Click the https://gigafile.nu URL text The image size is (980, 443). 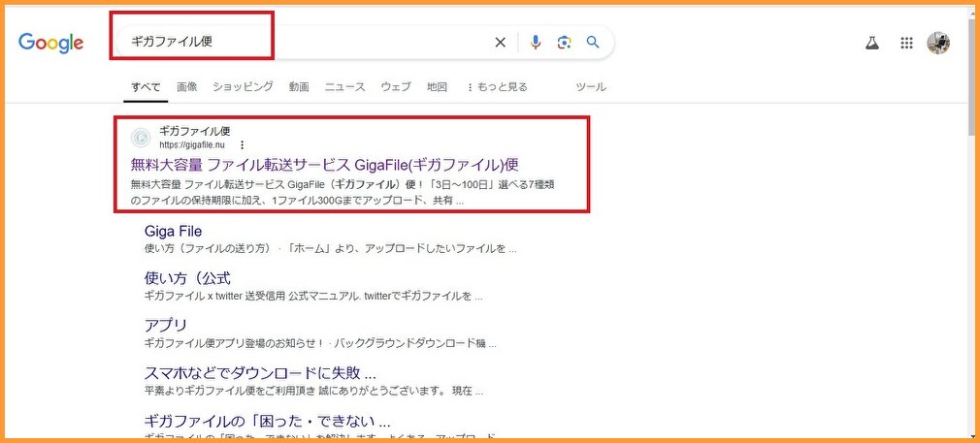(192, 145)
